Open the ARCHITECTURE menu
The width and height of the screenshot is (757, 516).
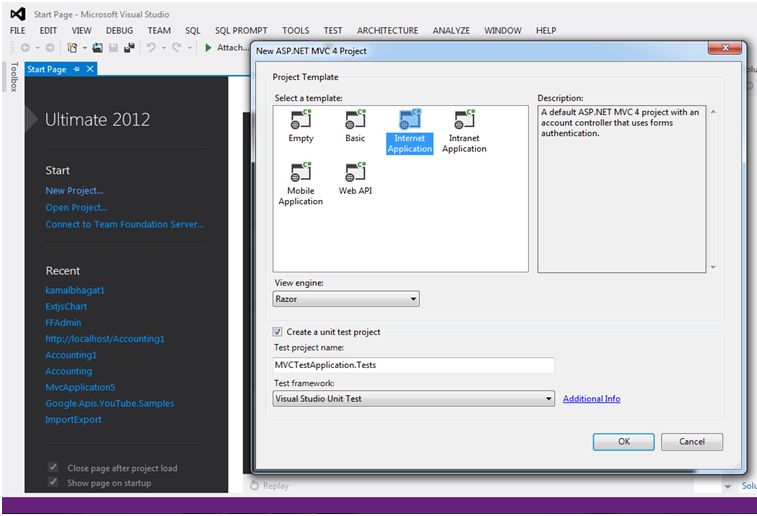pos(388,30)
